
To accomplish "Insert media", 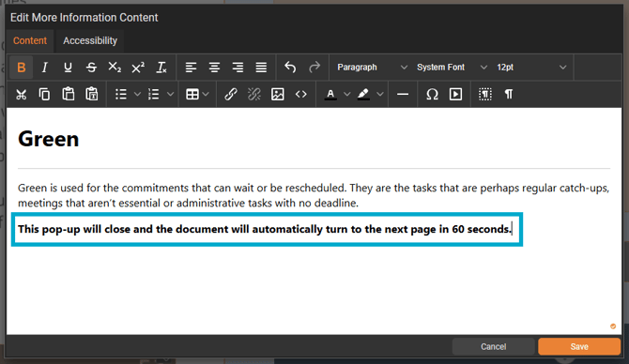I will [455, 95].
